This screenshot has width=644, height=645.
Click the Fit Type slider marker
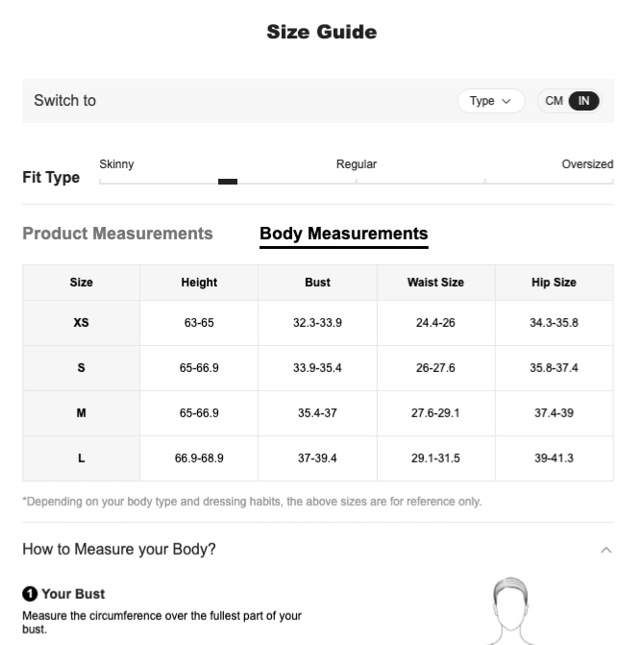[x=228, y=182]
